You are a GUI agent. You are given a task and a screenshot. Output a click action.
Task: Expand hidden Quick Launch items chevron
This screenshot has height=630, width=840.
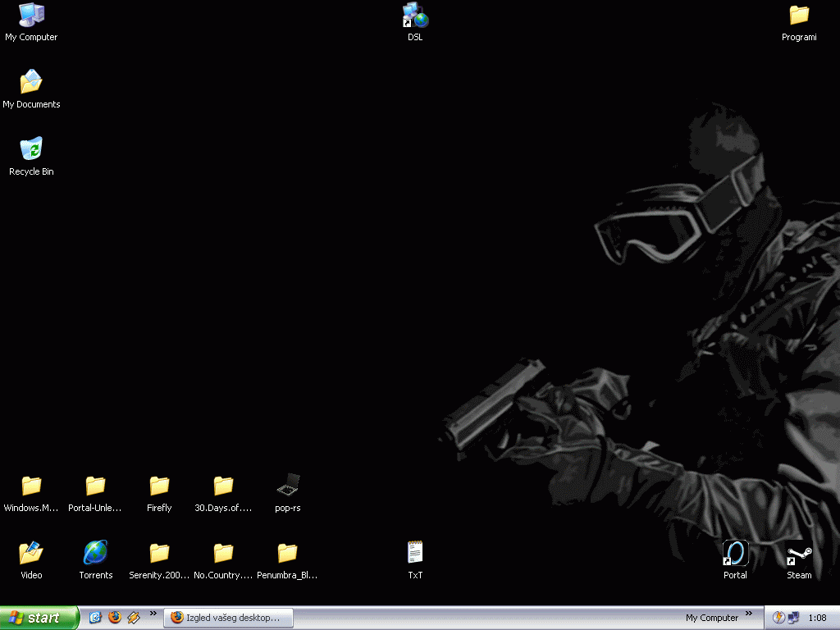(153, 614)
